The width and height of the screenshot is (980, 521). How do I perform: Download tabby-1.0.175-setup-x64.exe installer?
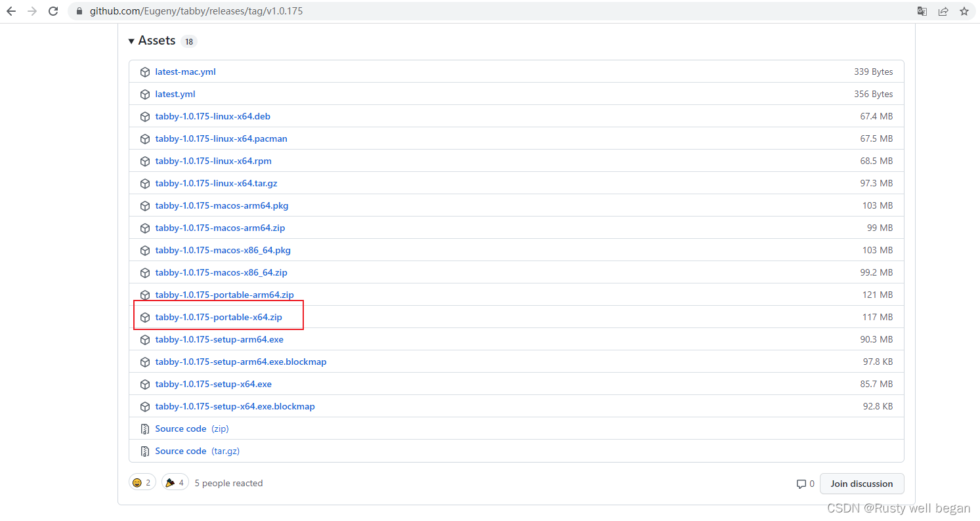[213, 384]
